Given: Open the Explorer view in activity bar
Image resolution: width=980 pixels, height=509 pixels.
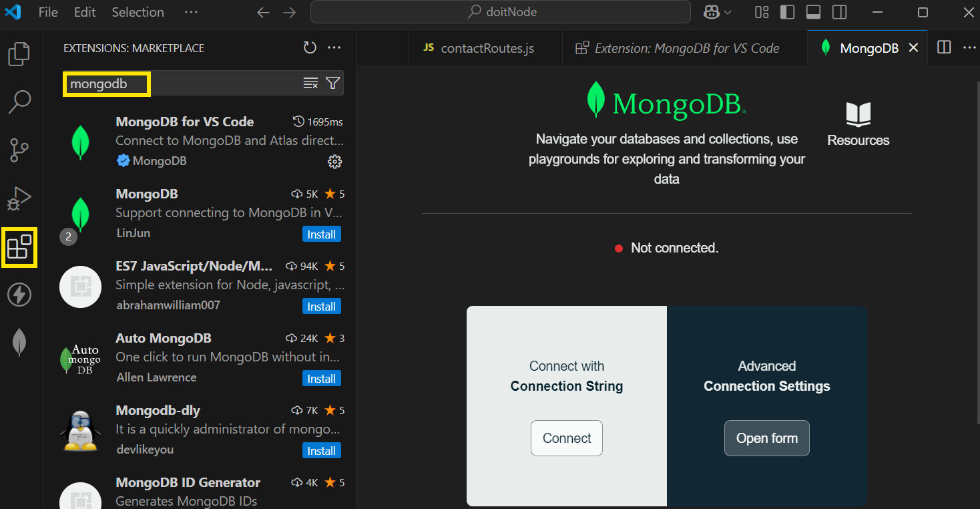Looking at the screenshot, I should (x=19, y=53).
